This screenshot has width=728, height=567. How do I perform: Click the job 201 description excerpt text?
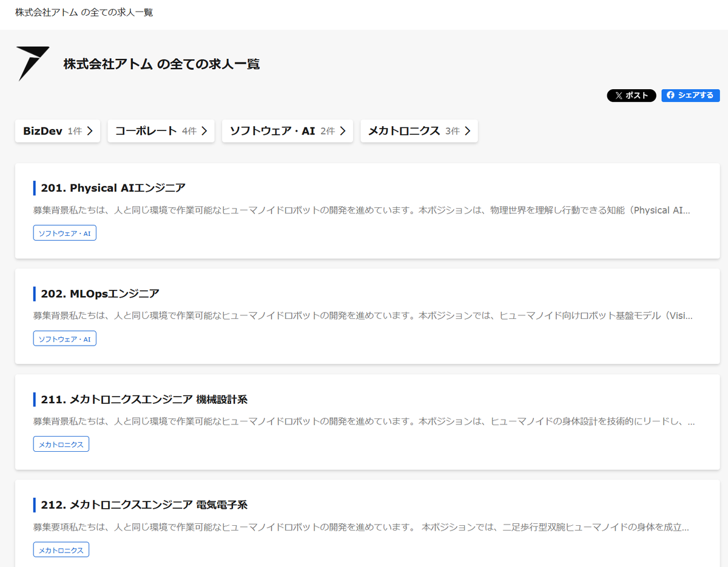pos(362,210)
